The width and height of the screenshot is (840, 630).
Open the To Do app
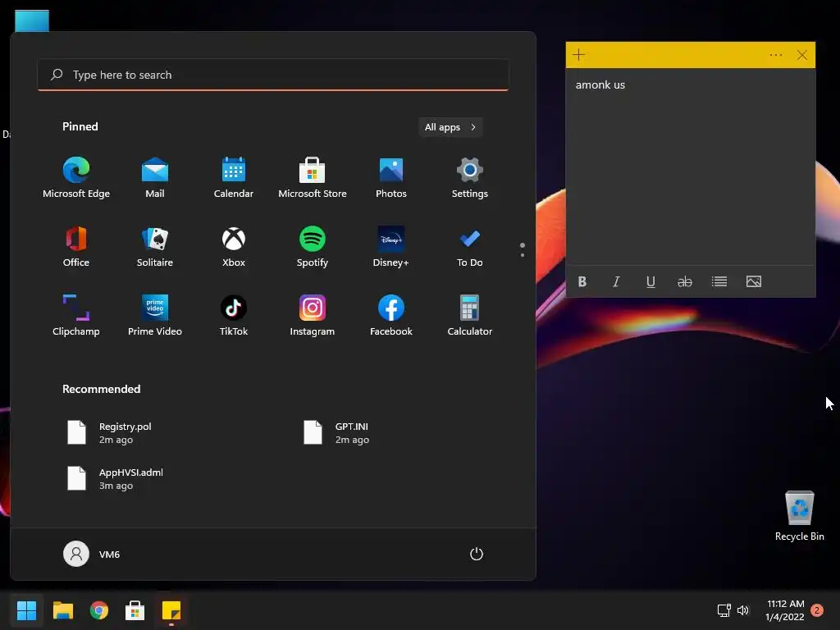click(470, 247)
